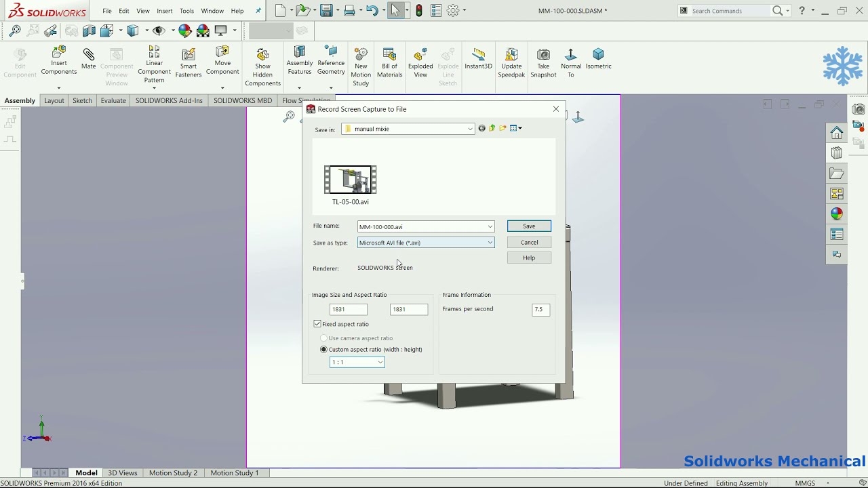Click the Frames per second field
Image resolution: width=868 pixels, height=488 pixels.
(x=540, y=310)
